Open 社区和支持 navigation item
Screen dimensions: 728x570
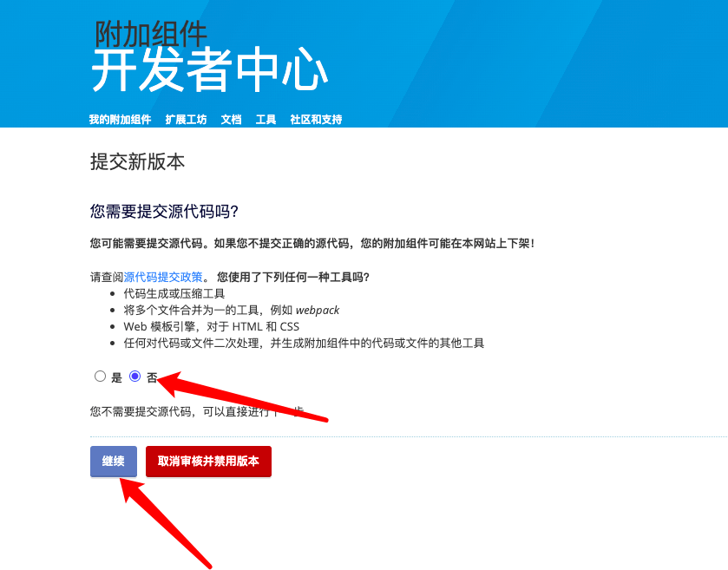click(316, 119)
